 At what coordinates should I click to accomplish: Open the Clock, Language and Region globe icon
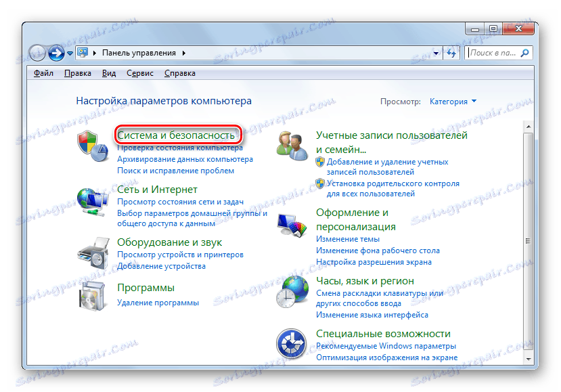point(292,292)
